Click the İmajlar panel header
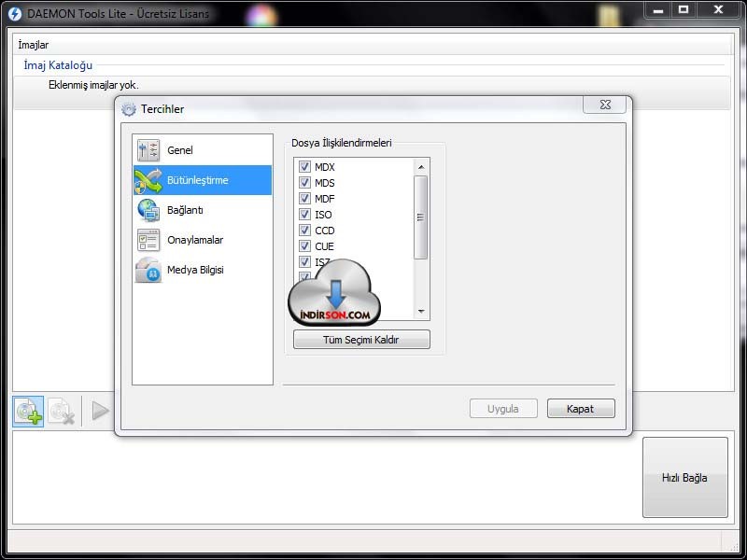The width and height of the screenshot is (747, 560). (x=373, y=45)
